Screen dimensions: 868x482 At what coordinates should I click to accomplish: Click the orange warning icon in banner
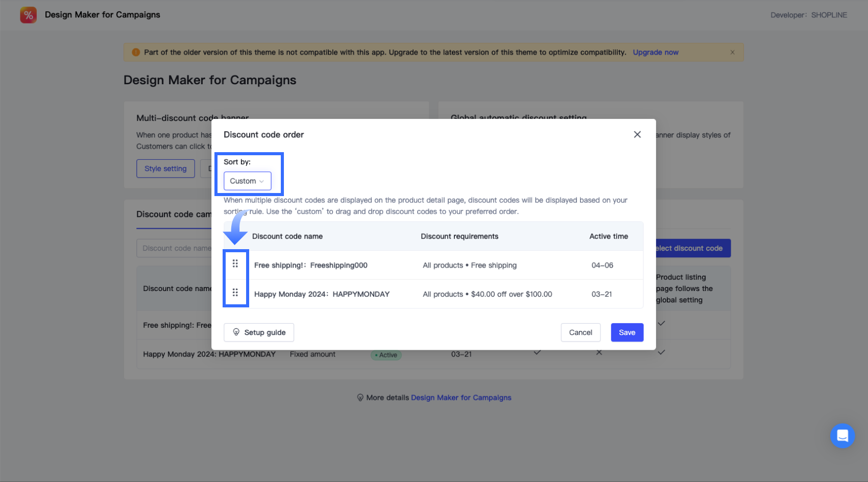136,52
